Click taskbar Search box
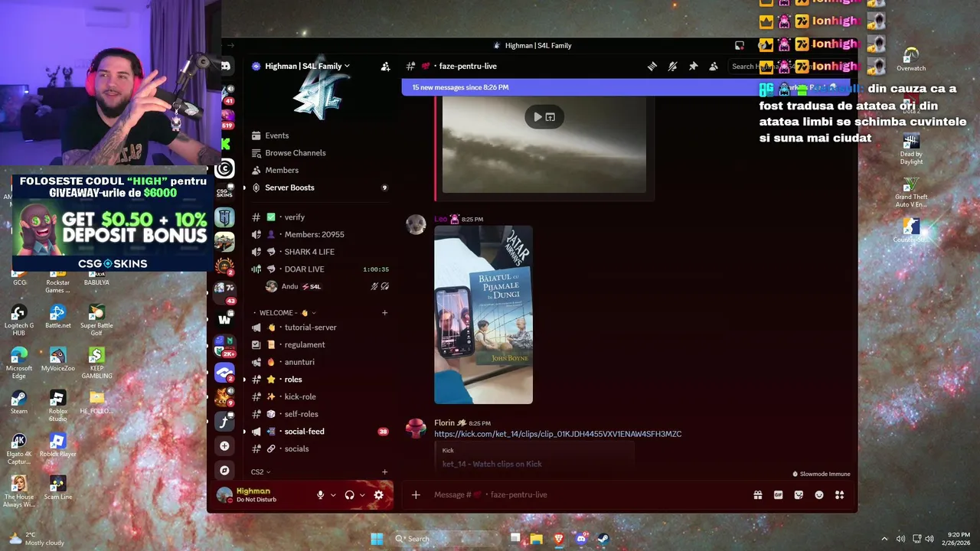The image size is (980, 551). (x=446, y=539)
